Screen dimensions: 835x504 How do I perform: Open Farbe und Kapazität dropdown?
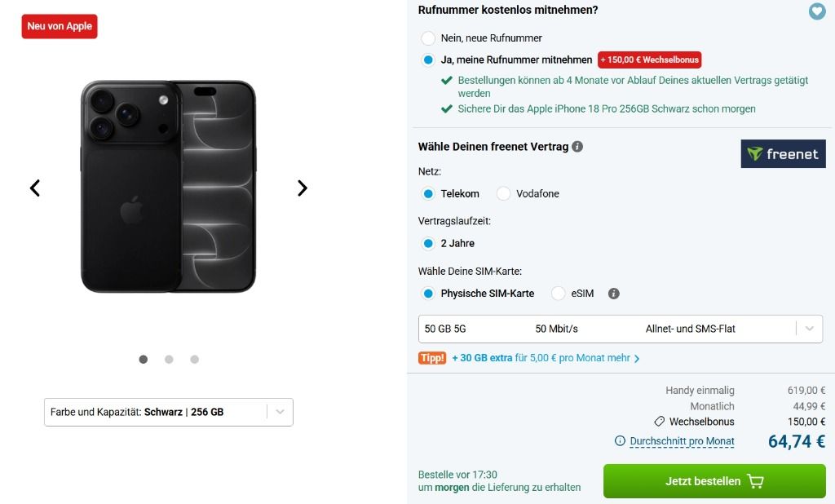168,412
